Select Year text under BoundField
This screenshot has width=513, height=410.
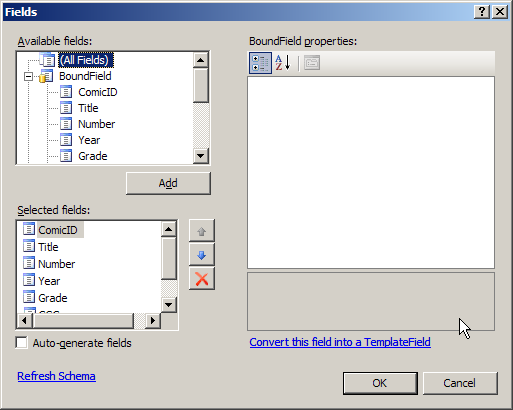89,140
